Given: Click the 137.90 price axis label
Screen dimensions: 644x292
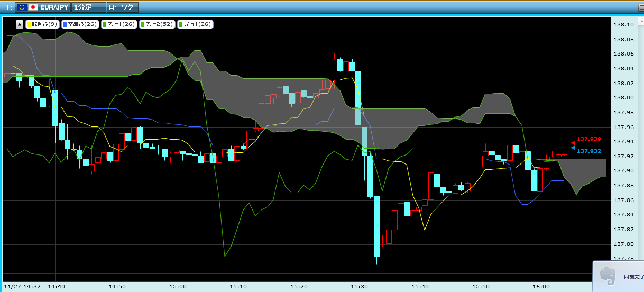Looking at the screenshot, I should click(623, 171).
